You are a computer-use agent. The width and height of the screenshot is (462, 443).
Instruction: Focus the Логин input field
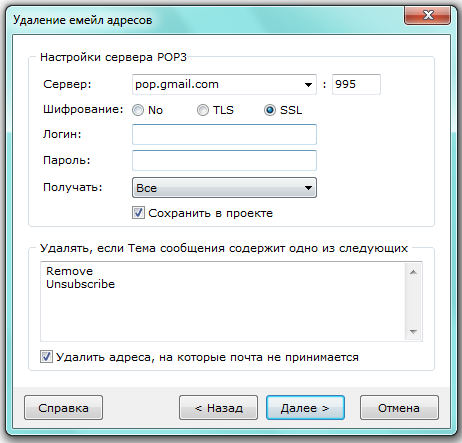[x=224, y=134]
